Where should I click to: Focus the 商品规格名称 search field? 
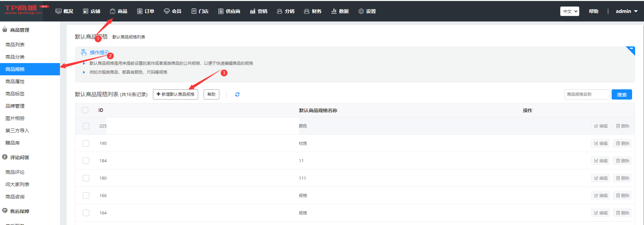(x=587, y=94)
